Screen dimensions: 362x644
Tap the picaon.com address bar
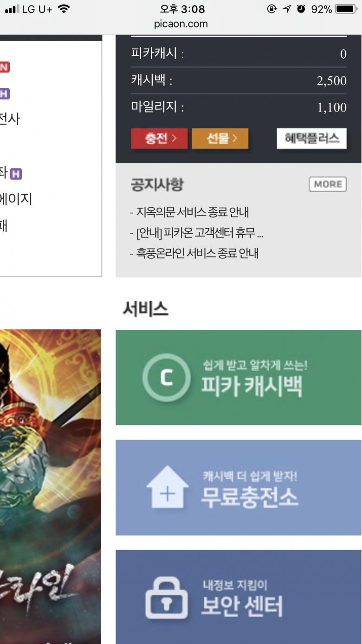click(x=181, y=24)
